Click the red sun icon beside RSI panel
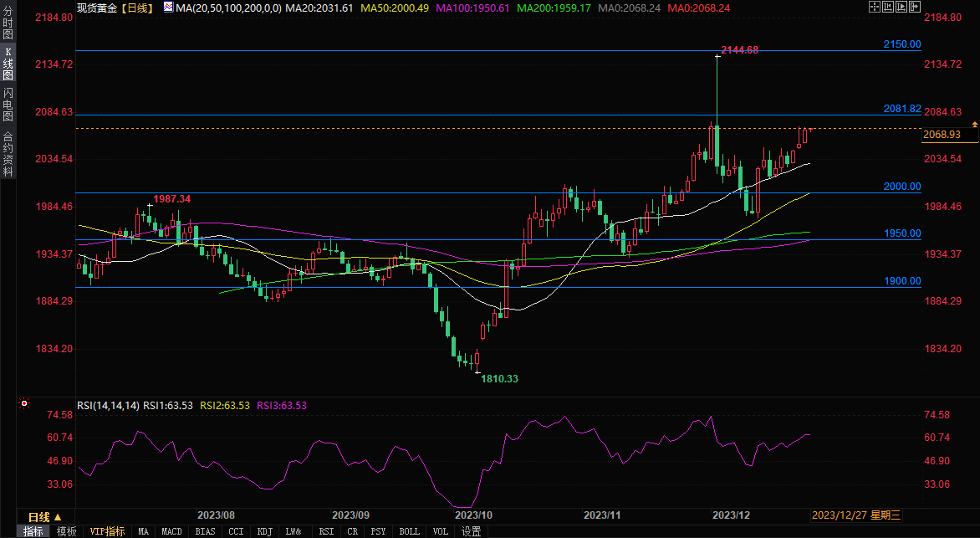Screen dimensions: 980x538 [23, 403]
